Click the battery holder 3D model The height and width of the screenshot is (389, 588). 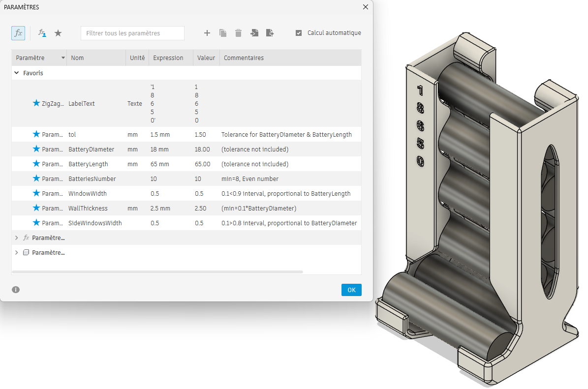(478, 210)
